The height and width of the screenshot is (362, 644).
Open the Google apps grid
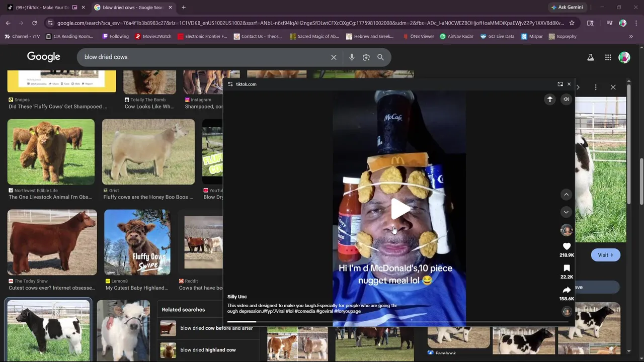click(x=608, y=57)
